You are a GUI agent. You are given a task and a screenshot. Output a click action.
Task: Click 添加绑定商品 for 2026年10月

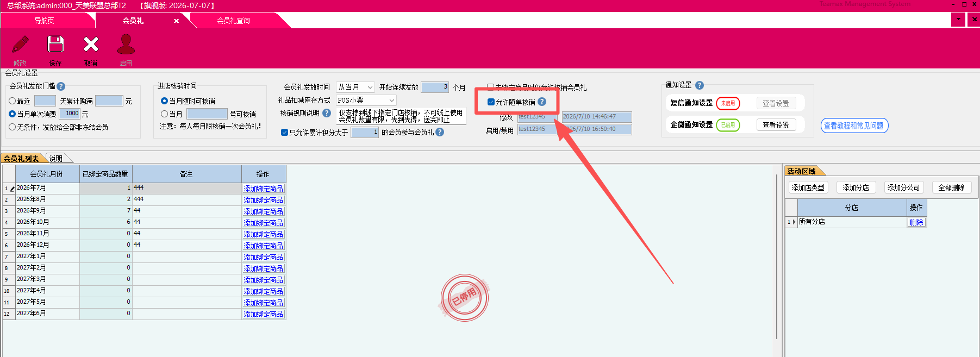point(263,223)
